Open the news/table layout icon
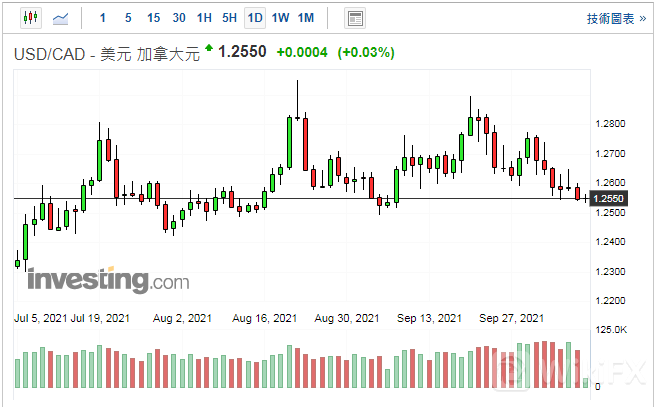The image size is (657, 407). (355, 18)
